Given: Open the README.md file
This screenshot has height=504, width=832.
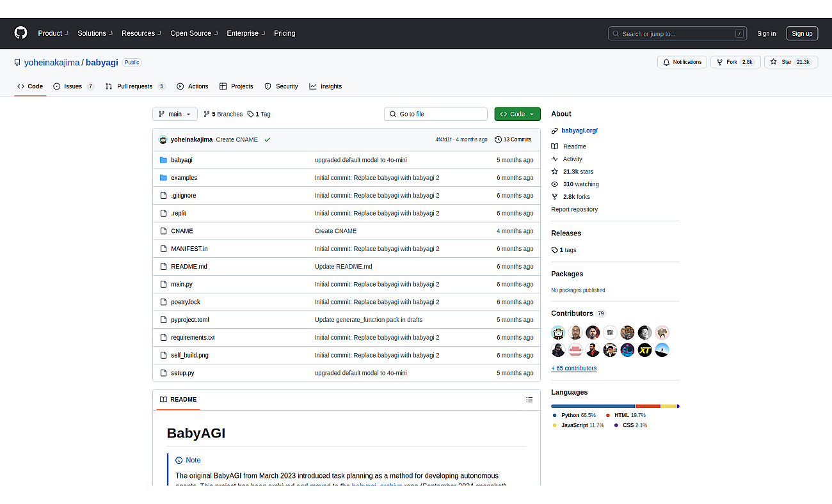Looking at the screenshot, I should point(189,267).
